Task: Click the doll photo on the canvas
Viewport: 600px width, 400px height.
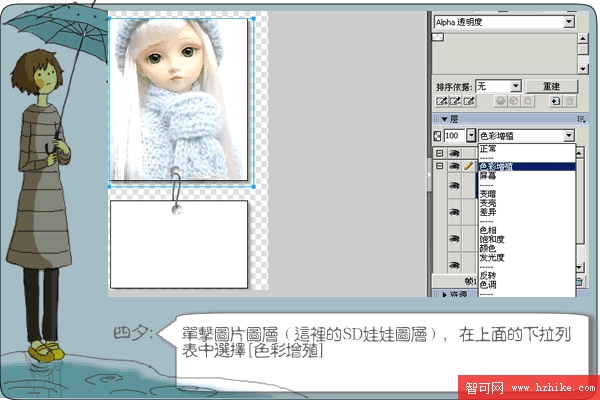Action: pos(180,100)
